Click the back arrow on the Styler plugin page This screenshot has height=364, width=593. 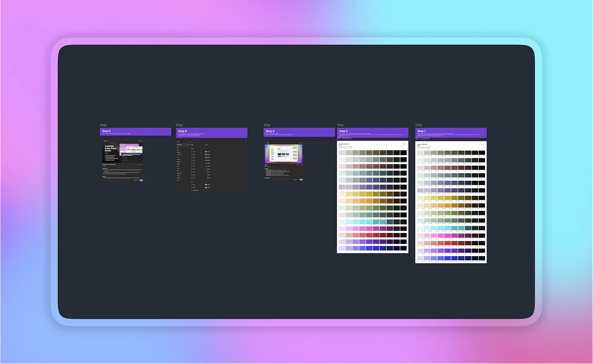point(265,143)
